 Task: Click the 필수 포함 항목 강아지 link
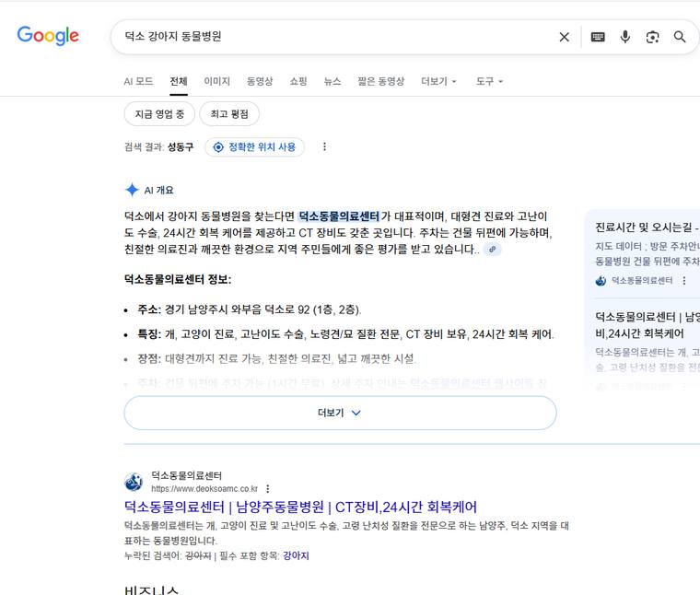[x=296, y=555]
